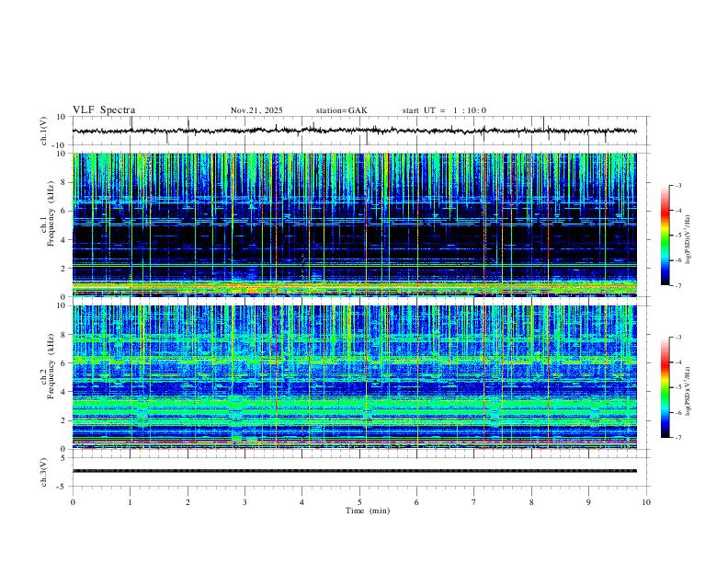This screenshot has height=563, width=728.
Task: Click the "8" kHz tick on ch.1 frequency axis
Action: (63, 182)
